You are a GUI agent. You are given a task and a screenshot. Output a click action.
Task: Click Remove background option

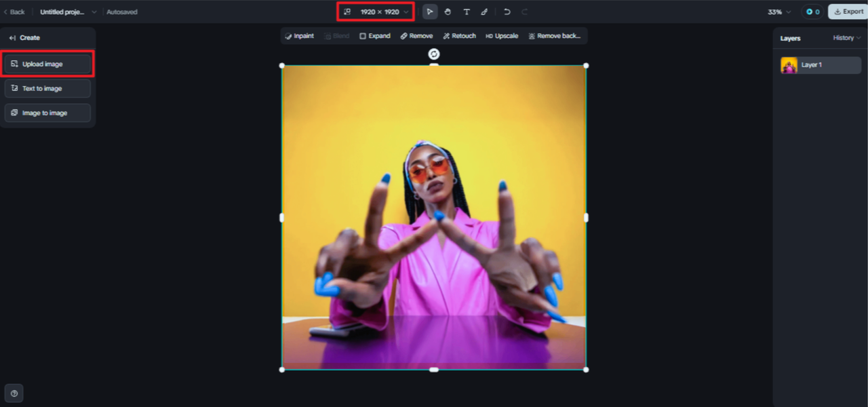555,36
